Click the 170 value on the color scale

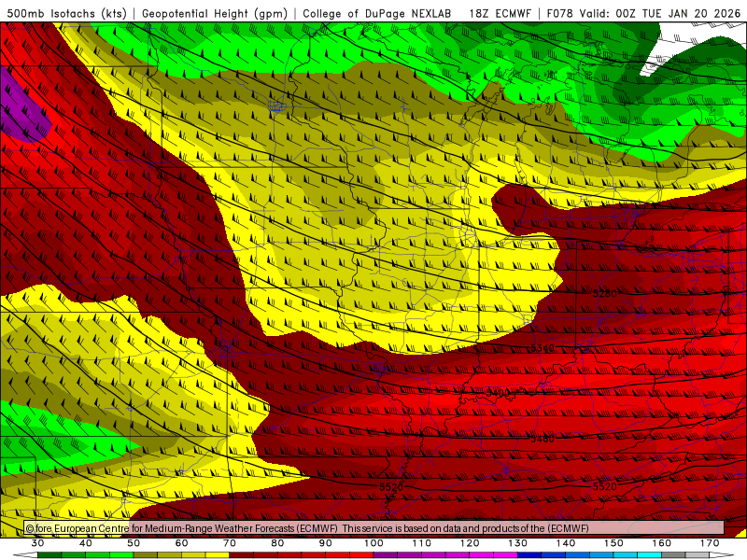[x=710, y=543]
